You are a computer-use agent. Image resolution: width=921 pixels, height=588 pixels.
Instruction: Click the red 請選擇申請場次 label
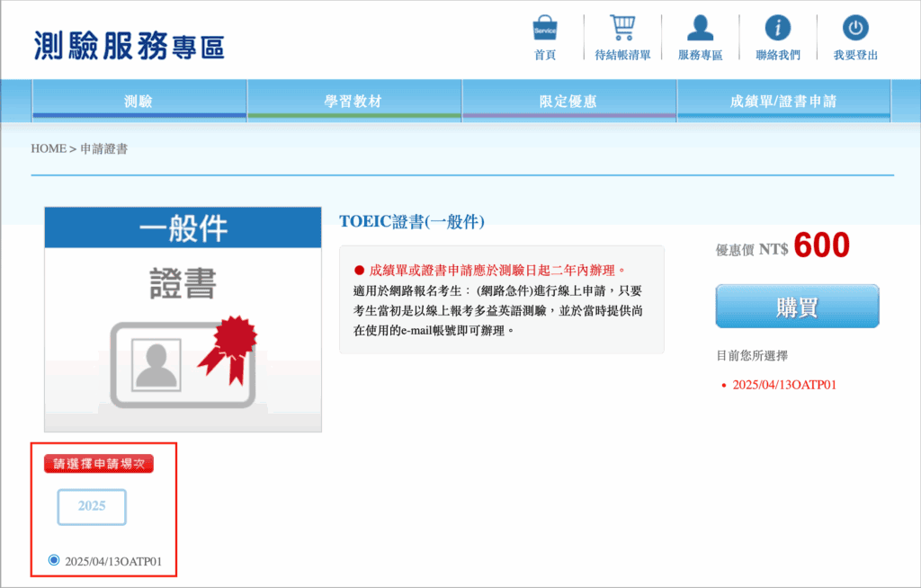[x=99, y=464]
